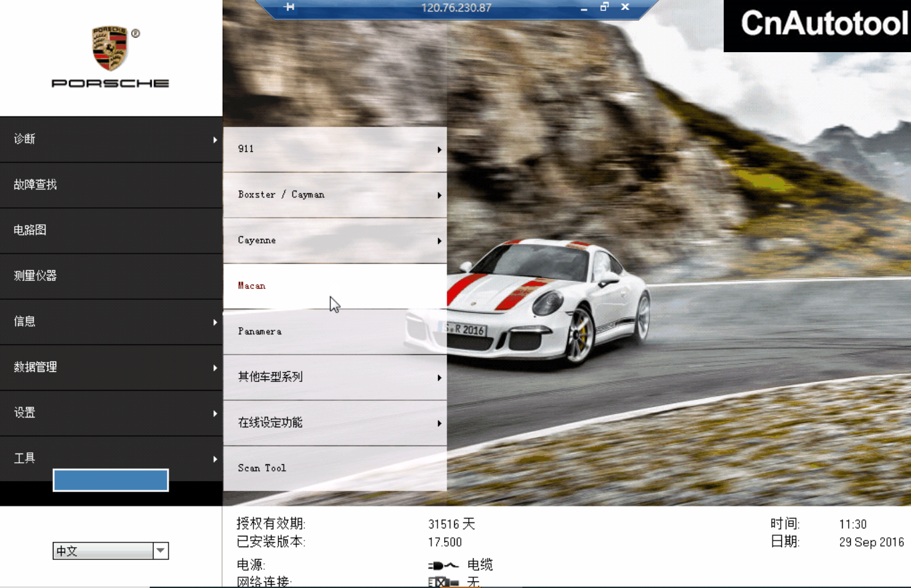This screenshot has width=911, height=588.
Task: Click the date 29 Sep 2016
Action: (872, 542)
